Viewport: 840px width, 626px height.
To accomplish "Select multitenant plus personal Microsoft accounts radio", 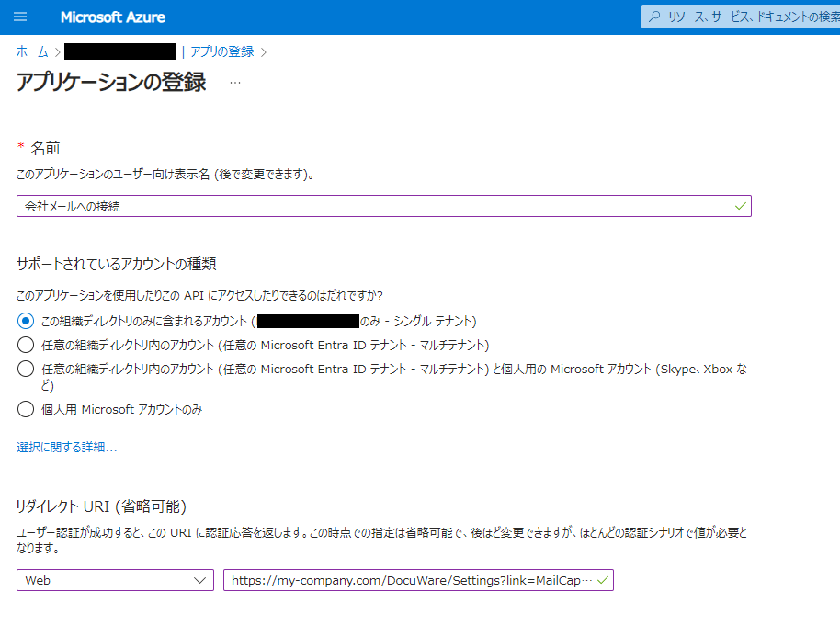I will pyautogui.click(x=26, y=369).
